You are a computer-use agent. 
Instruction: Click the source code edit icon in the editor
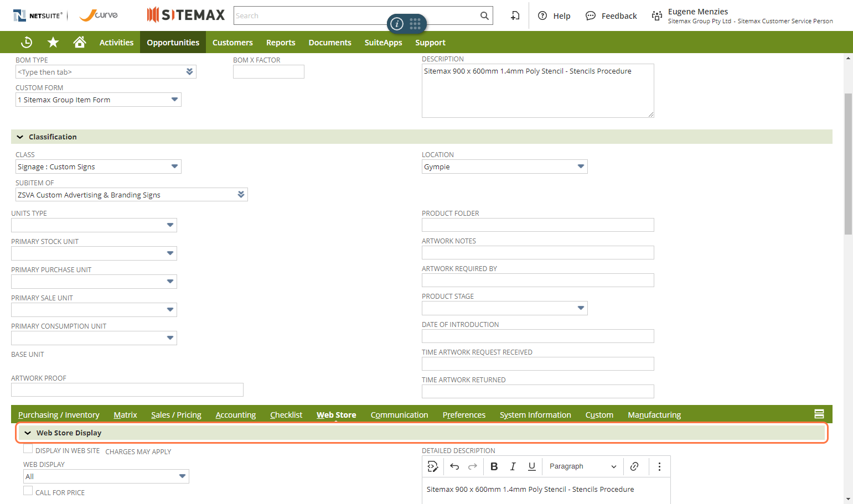pos(433,466)
